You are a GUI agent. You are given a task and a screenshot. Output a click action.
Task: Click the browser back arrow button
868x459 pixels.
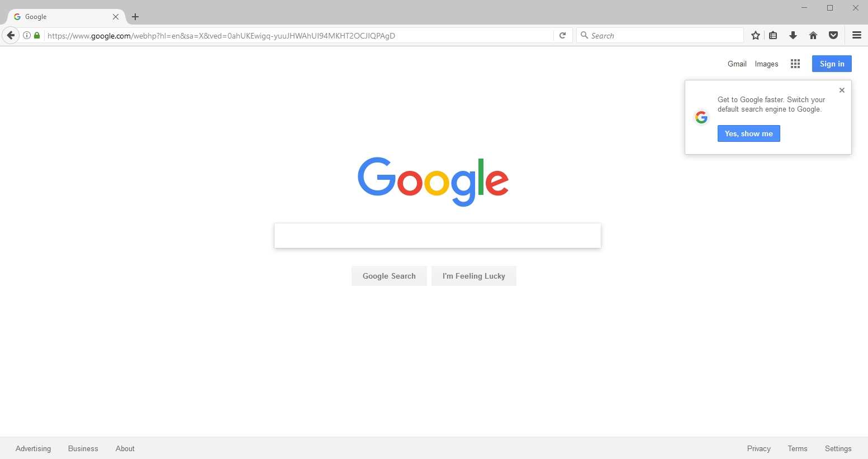coord(11,35)
